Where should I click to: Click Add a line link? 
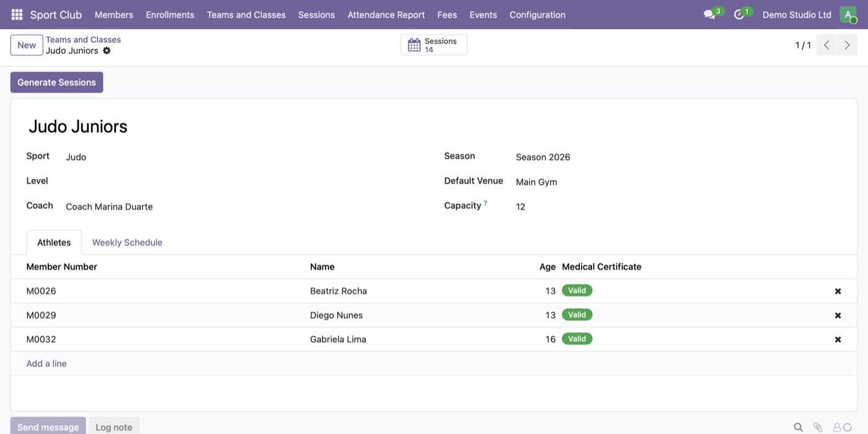(x=46, y=363)
